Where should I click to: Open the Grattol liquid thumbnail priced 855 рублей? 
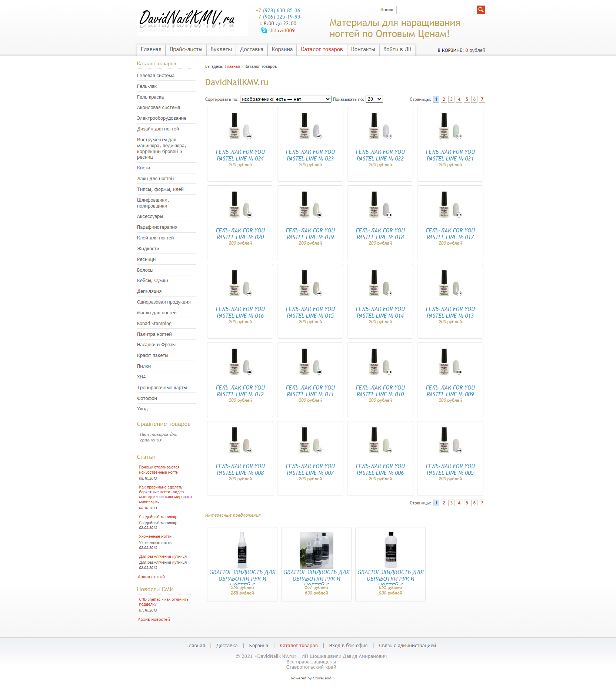click(390, 550)
